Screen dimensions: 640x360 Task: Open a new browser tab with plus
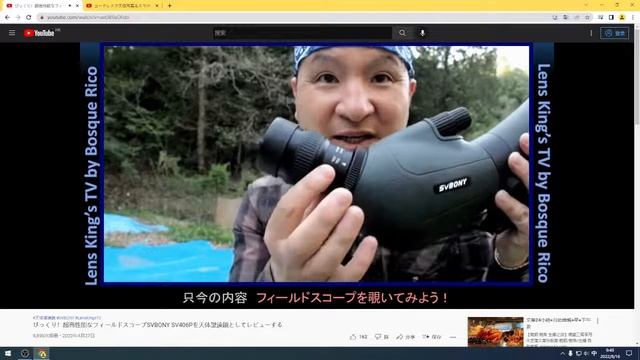click(169, 6)
